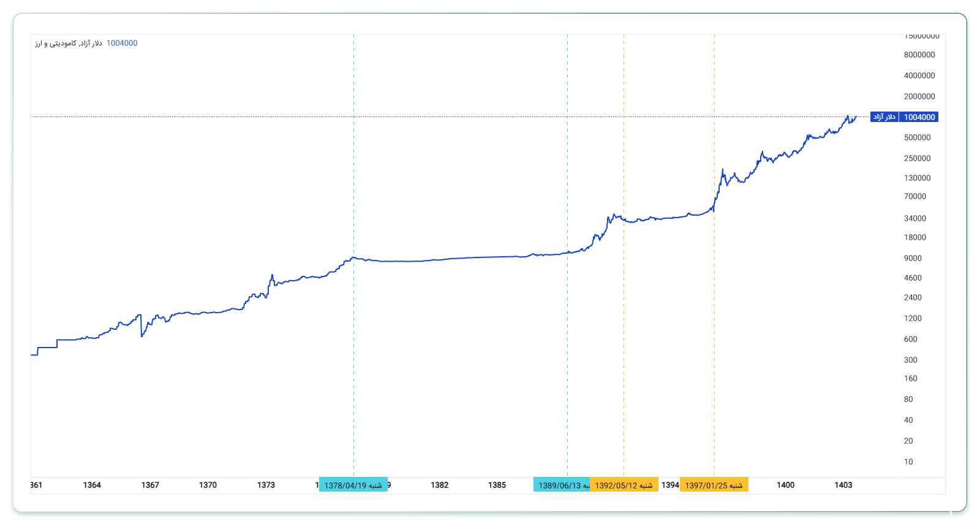This screenshot has height=529, width=980.
Task: Click the chart legend title text
Action: (69, 44)
